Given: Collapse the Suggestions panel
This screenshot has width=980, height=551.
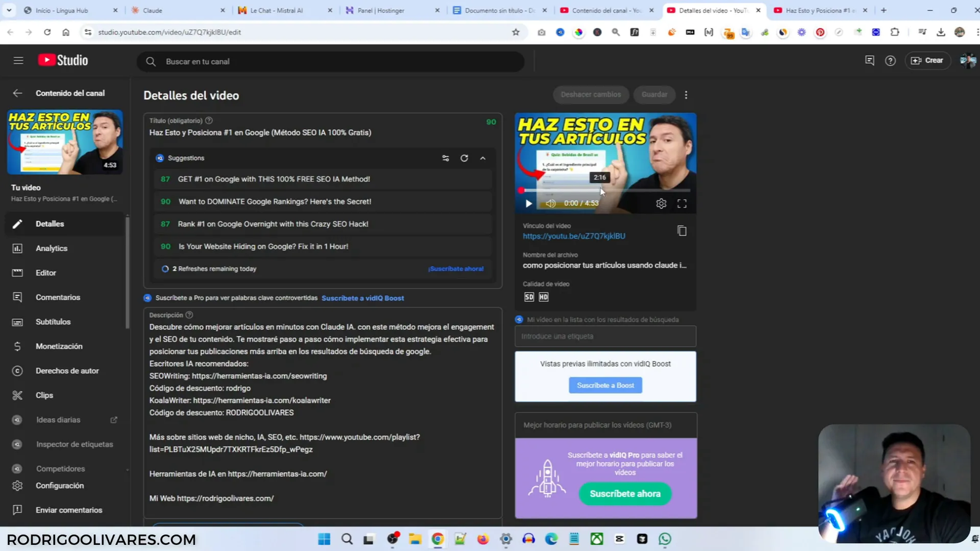Looking at the screenshot, I should [x=483, y=158].
